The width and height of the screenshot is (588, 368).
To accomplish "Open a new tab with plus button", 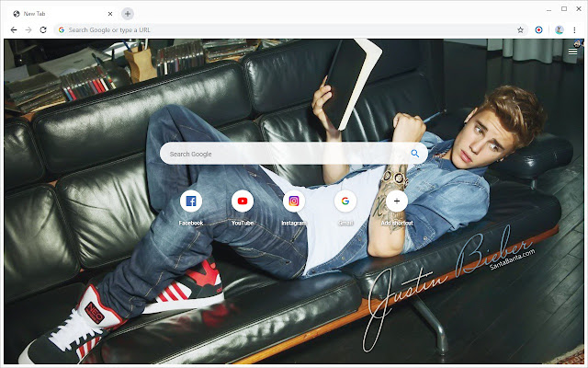I will pyautogui.click(x=128, y=14).
